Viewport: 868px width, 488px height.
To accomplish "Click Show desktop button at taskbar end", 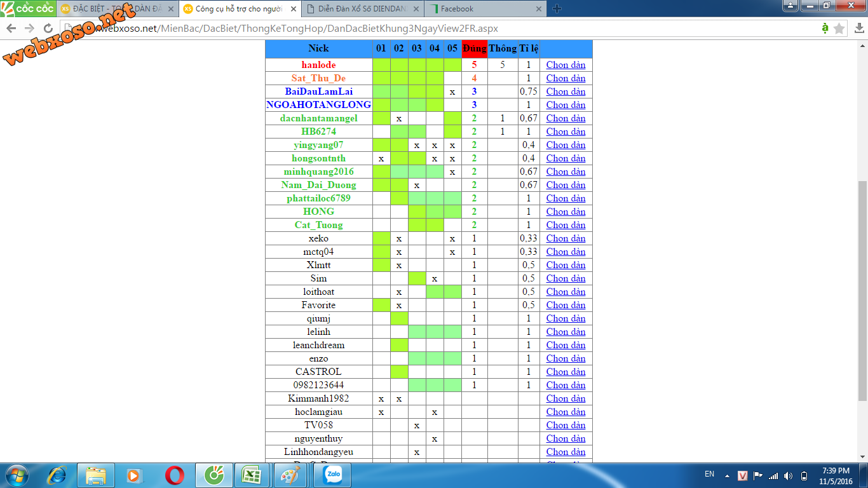I will tap(864, 475).
